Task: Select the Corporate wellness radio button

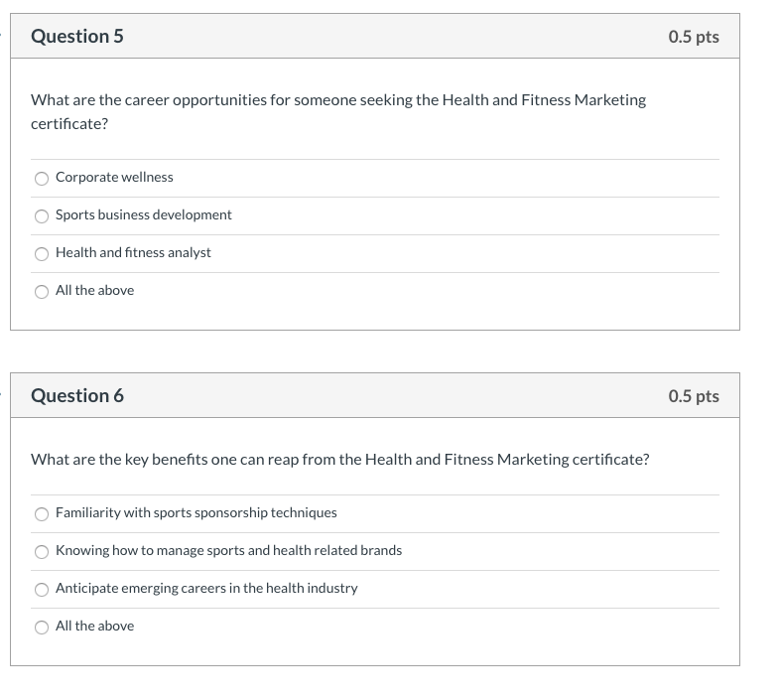Action: (42, 179)
